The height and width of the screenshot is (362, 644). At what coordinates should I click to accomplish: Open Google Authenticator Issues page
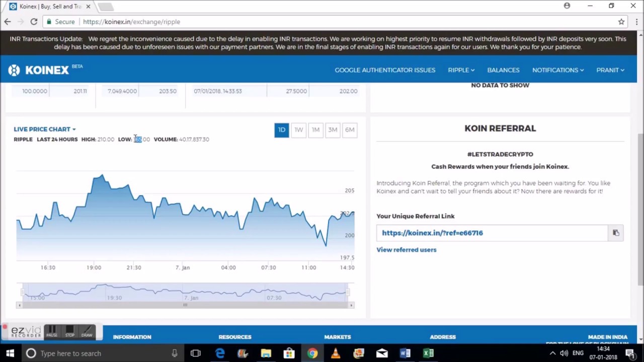tap(385, 70)
